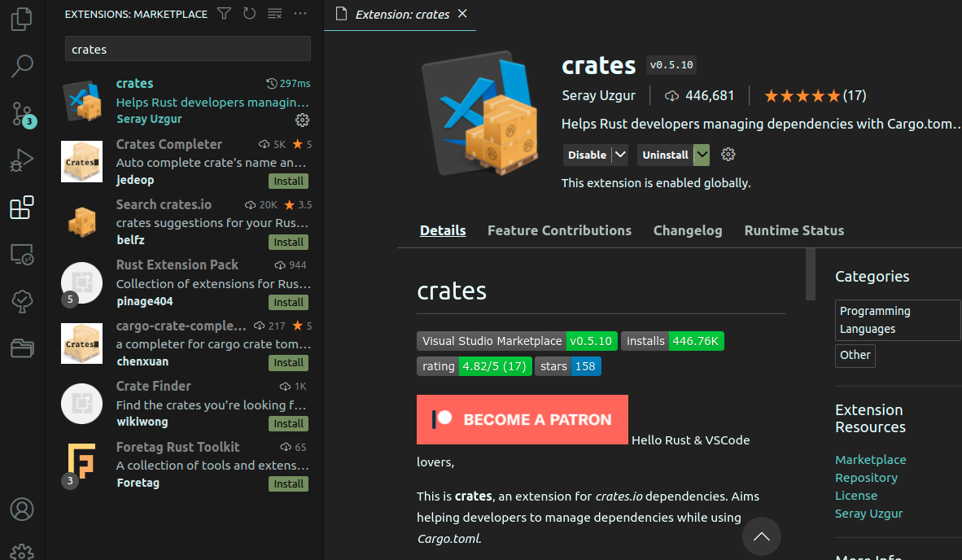Open the Remote Explorer view
The width and height of the screenshot is (962, 560).
pos(22,255)
